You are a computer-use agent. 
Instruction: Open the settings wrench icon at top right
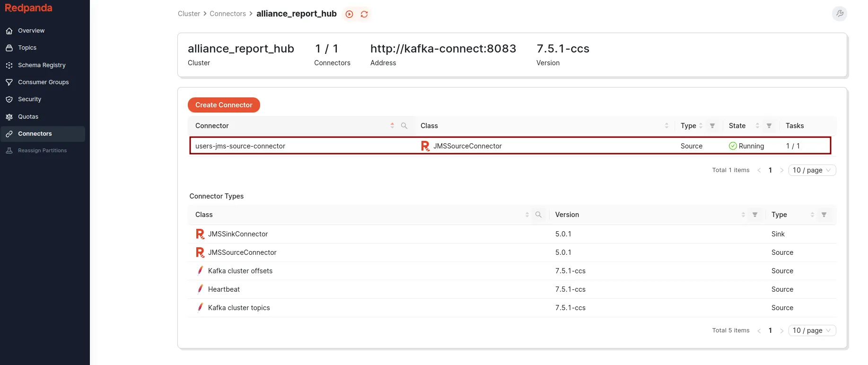click(839, 14)
